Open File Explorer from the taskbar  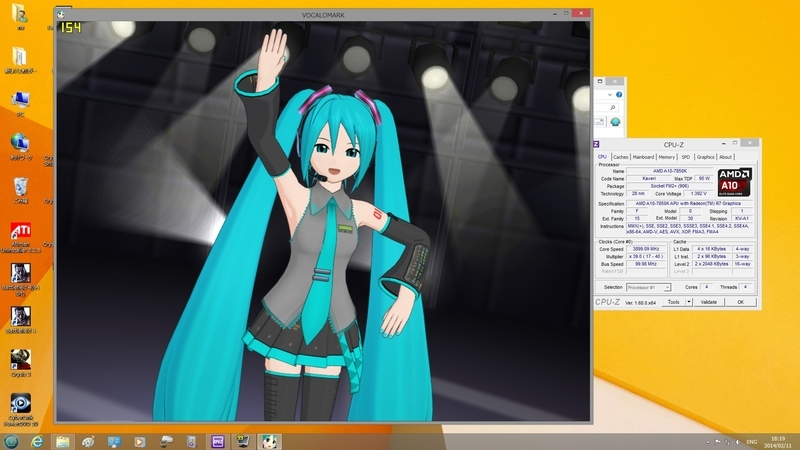(63, 441)
